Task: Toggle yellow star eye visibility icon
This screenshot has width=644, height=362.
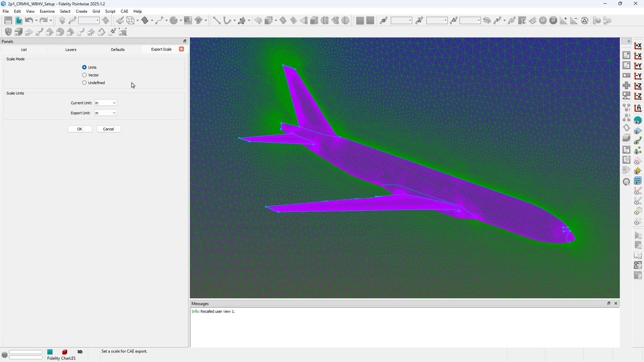Action: click(638, 171)
